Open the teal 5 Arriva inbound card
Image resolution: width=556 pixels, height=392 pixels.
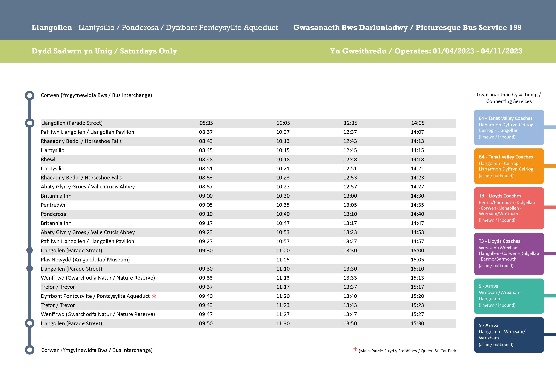(x=509, y=296)
